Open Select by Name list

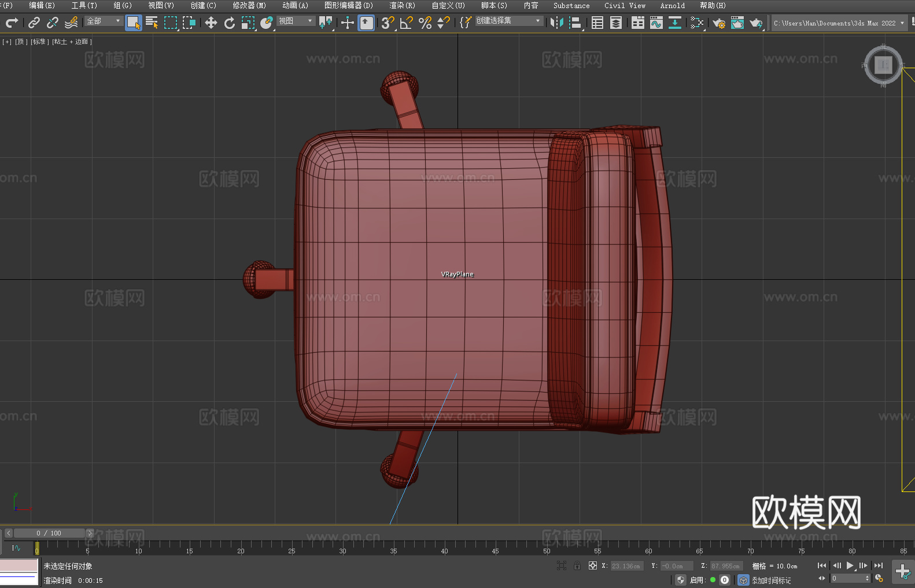[152, 23]
